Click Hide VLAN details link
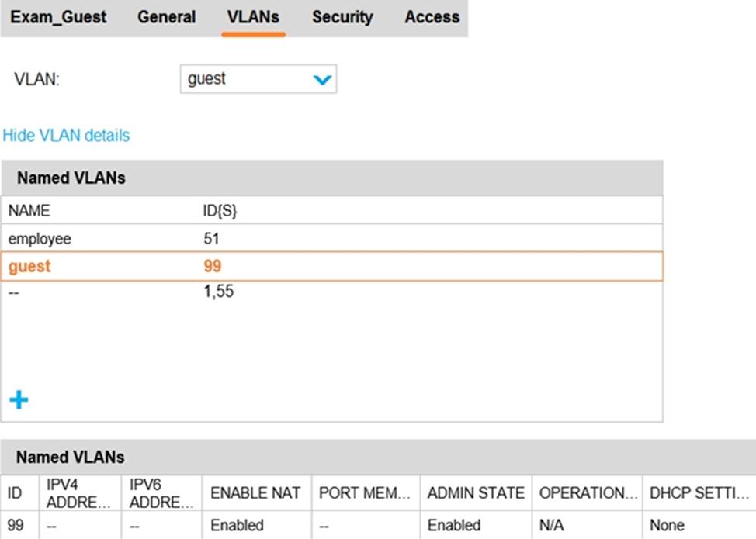Screen dimensions: 756x539 pos(66,136)
